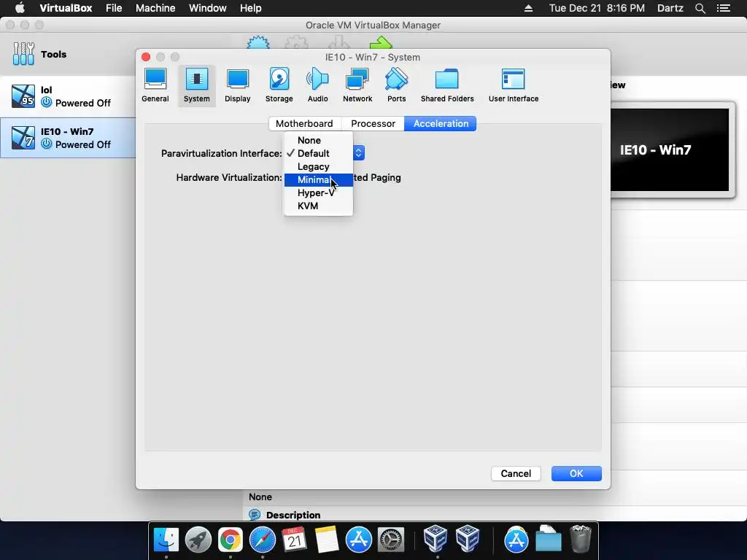Open System Preferences from the Dock
The height and width of the screenshot is (560, 747).
coord(391,540)
